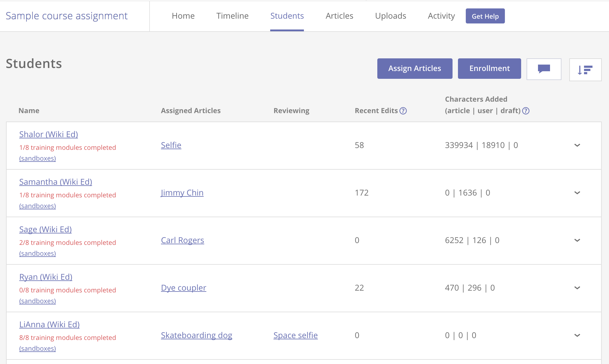Open the Space selfie reviewing link
This screenshot has width=609, height=364.
coord(295,335)
